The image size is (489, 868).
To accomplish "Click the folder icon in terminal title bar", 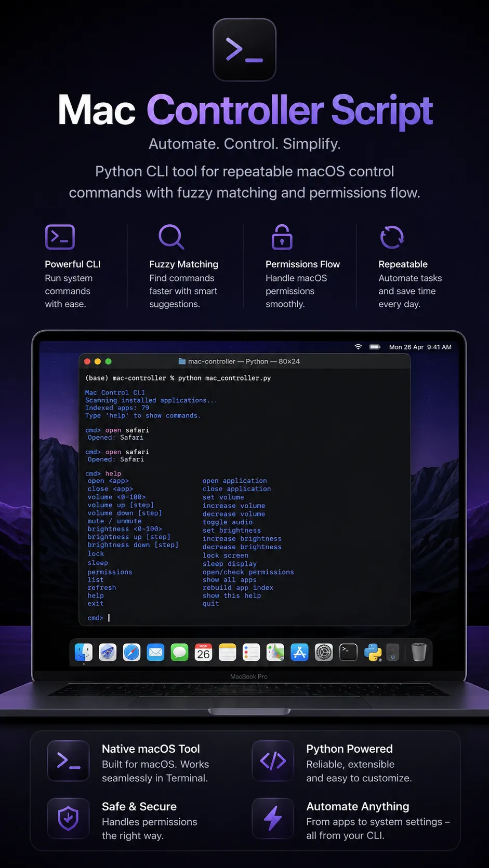I will tap(182, 361).
